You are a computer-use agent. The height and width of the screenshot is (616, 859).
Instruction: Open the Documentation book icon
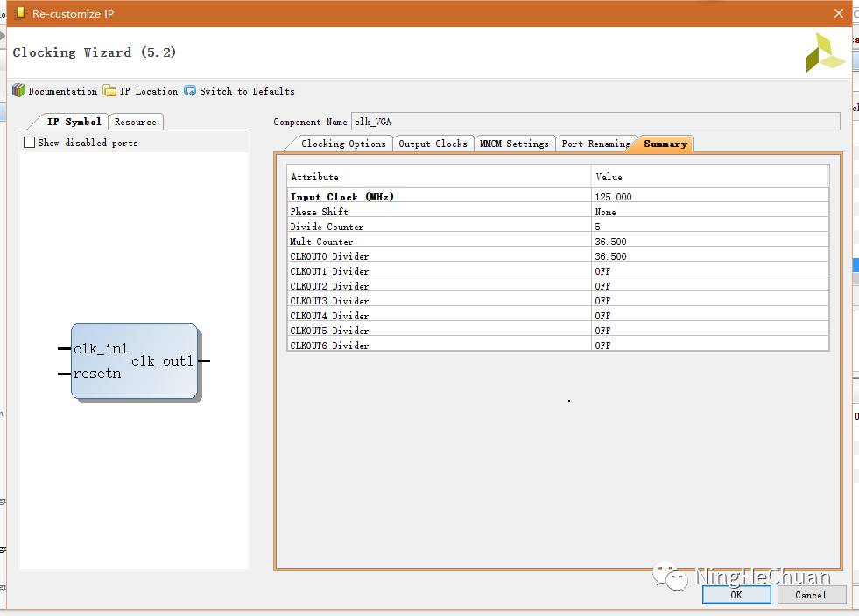coord(18,91)
